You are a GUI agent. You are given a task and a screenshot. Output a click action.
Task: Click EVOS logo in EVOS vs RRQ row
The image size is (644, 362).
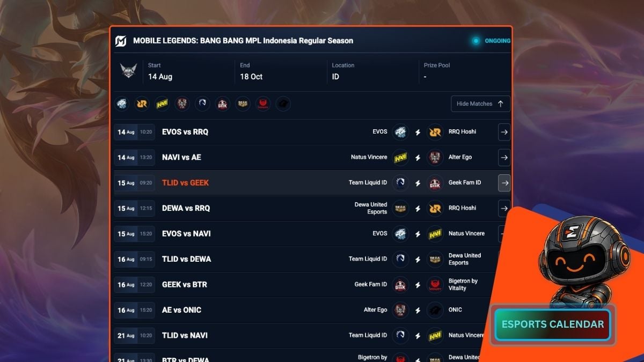coord(400,132)
